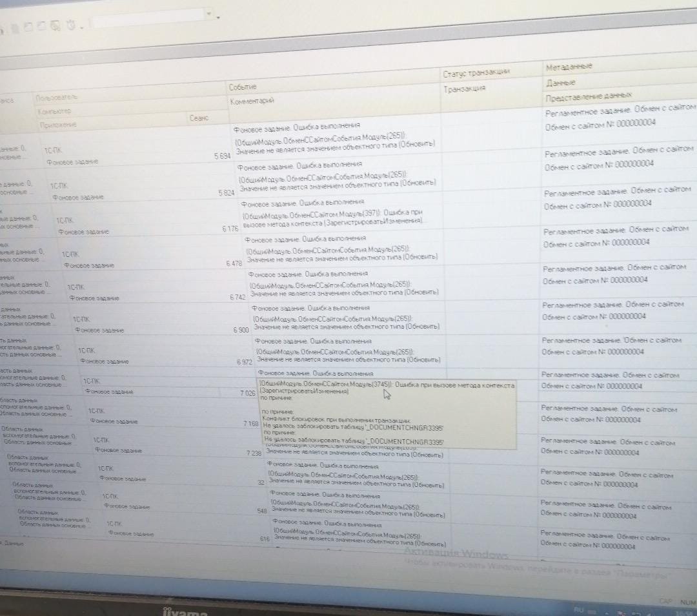Click the "Событие" column header
This screenshot has height=616, width=697.
[x=243, y=87]
